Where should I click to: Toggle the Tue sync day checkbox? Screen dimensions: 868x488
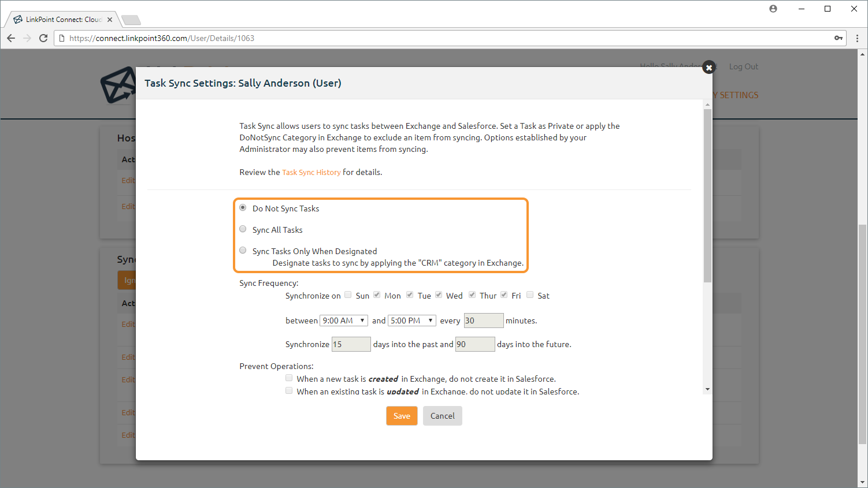410,295
